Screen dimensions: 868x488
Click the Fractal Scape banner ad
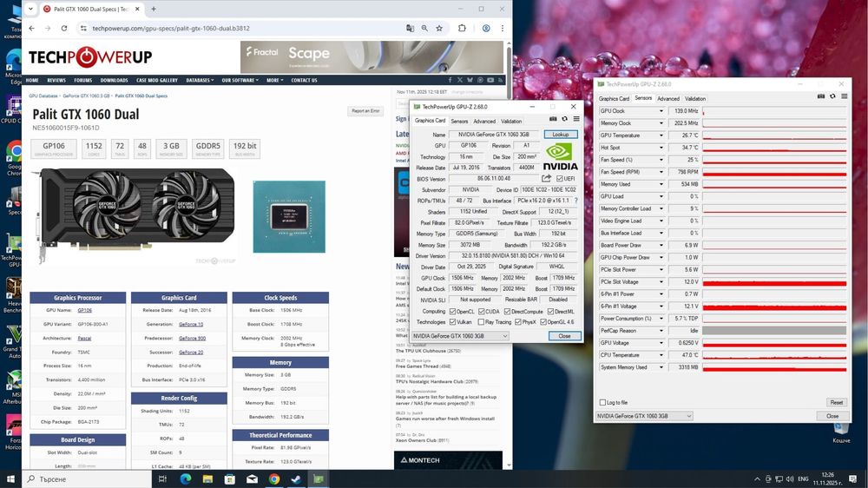click(372, 56)
